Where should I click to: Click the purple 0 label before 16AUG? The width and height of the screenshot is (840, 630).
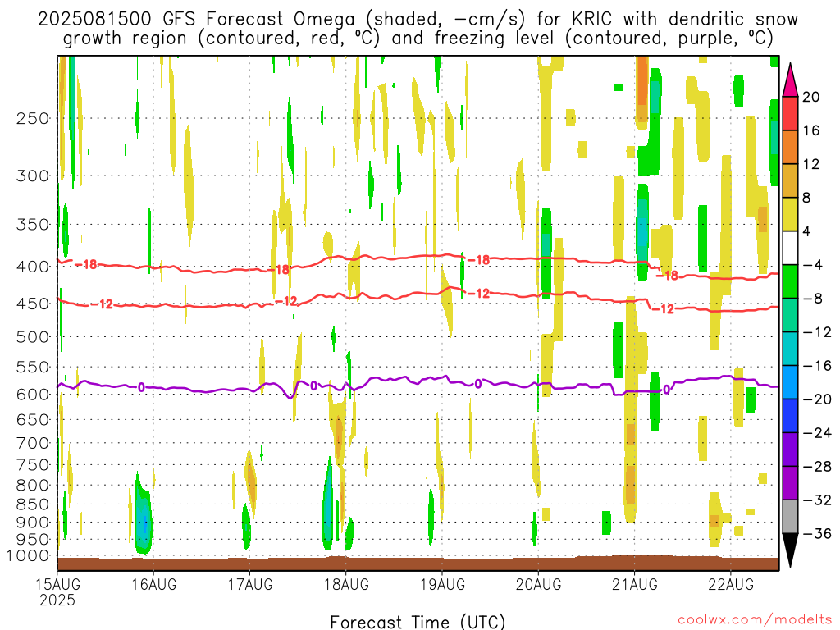tap(141, 387)
